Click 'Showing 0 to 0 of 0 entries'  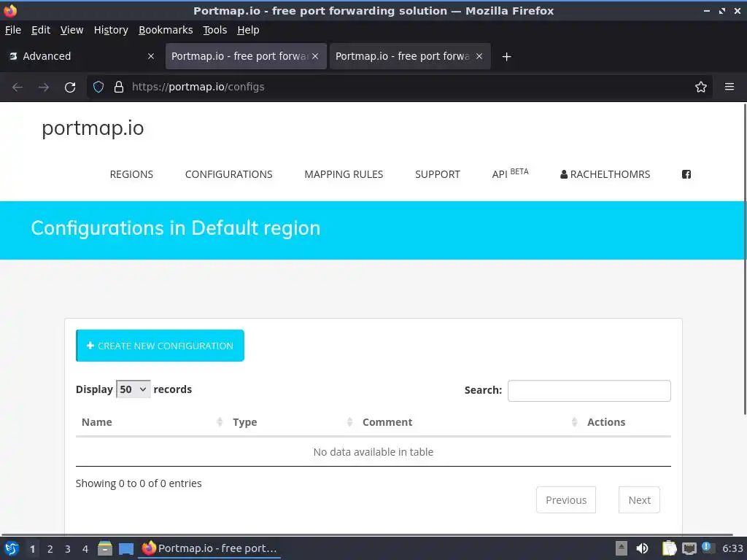point(139,483)
